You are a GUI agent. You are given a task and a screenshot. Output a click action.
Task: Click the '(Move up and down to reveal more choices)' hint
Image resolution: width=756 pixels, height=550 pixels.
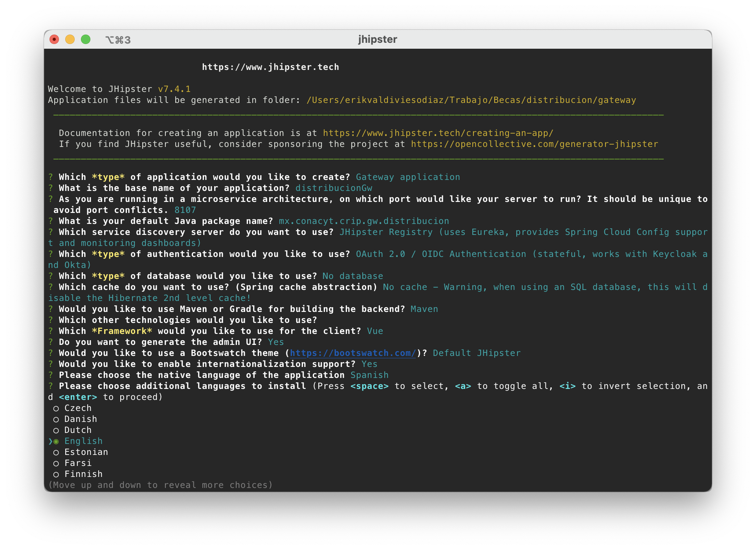click(160, 485)
